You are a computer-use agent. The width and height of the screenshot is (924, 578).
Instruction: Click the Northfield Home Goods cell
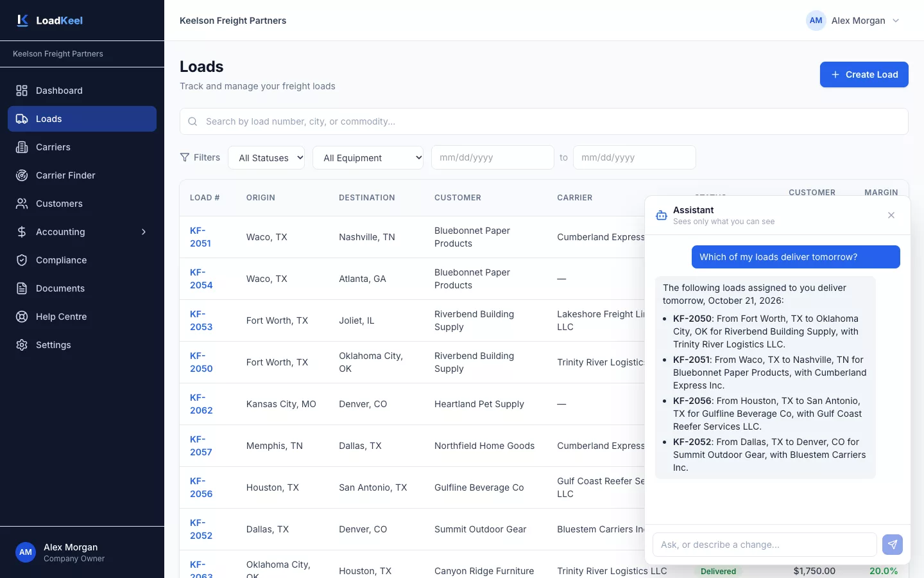coord(484,446)
